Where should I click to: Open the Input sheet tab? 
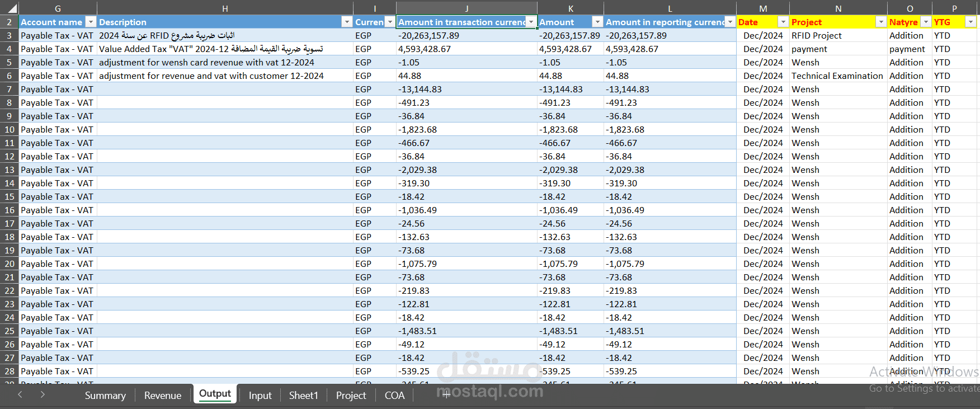(x=260, y=395)
